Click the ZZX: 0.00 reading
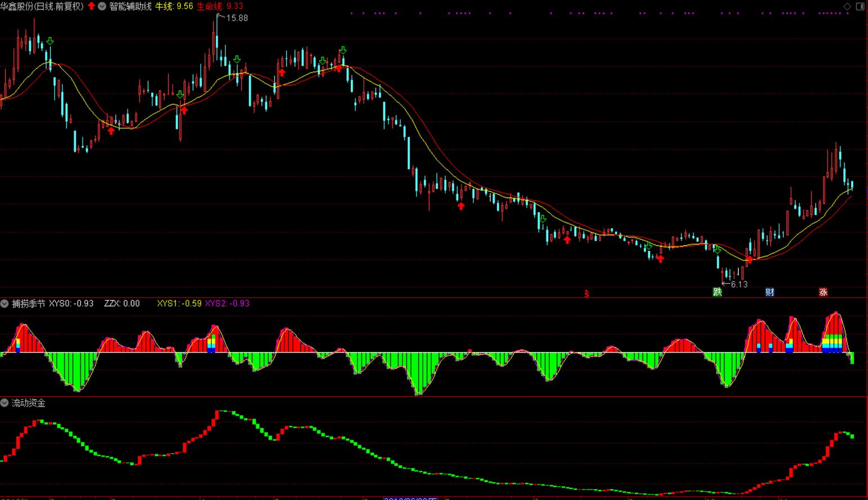The width and height of the screenshot is (868, 500). [x=122, y=304]
